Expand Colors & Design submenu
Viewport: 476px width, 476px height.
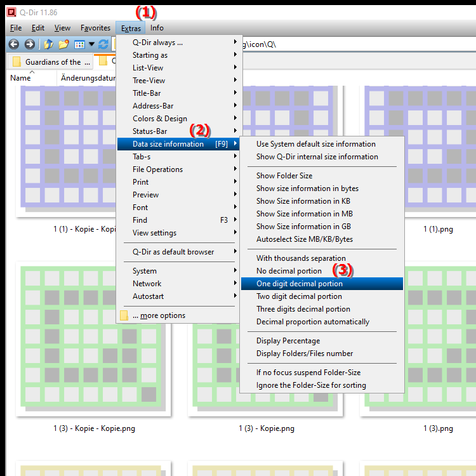tap(178, 119)
